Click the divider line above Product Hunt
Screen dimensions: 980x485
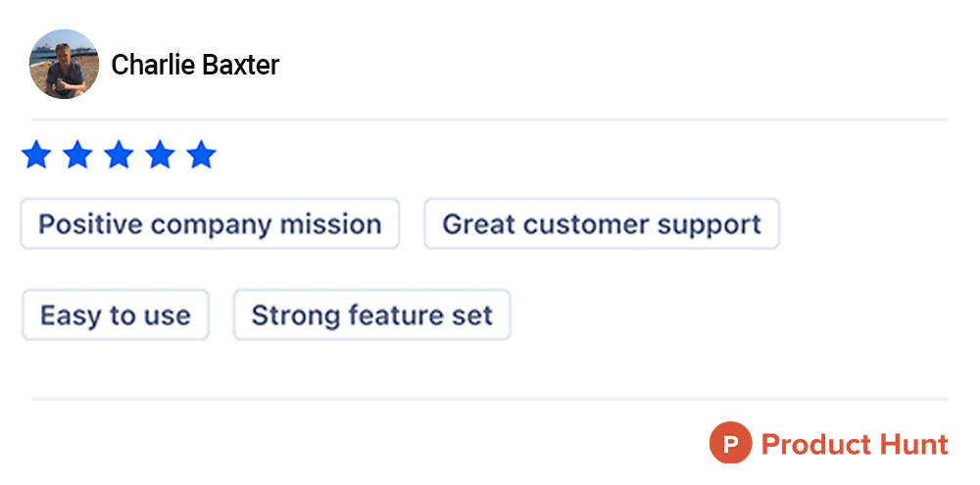coord(490,399)
